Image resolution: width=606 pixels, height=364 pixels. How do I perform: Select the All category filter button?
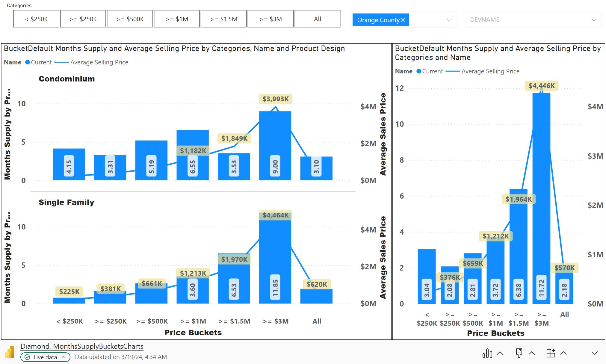(x=318, y=19)
